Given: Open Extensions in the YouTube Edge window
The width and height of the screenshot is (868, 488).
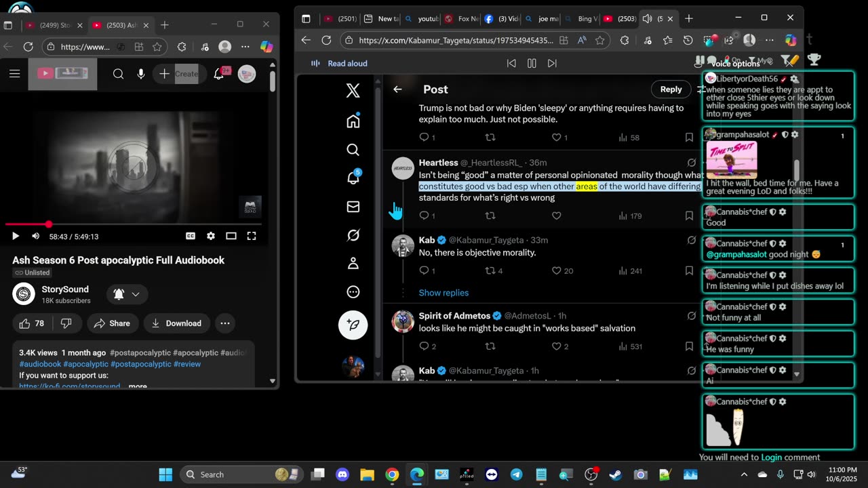Looking at the screenshot, I should pos(182,47).
